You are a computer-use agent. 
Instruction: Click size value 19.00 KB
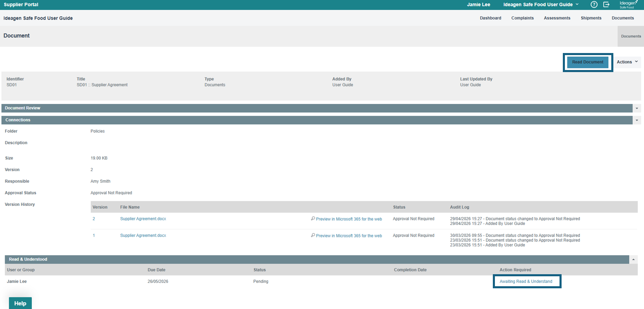pos(99,158)
